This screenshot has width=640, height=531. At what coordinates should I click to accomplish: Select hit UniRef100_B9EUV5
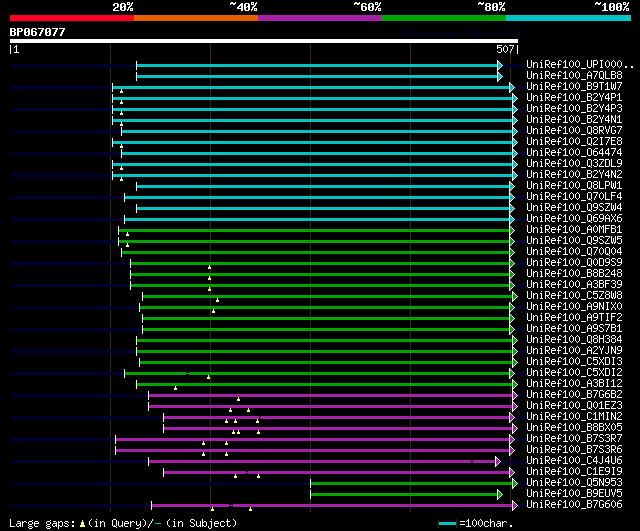pos(574,494)
